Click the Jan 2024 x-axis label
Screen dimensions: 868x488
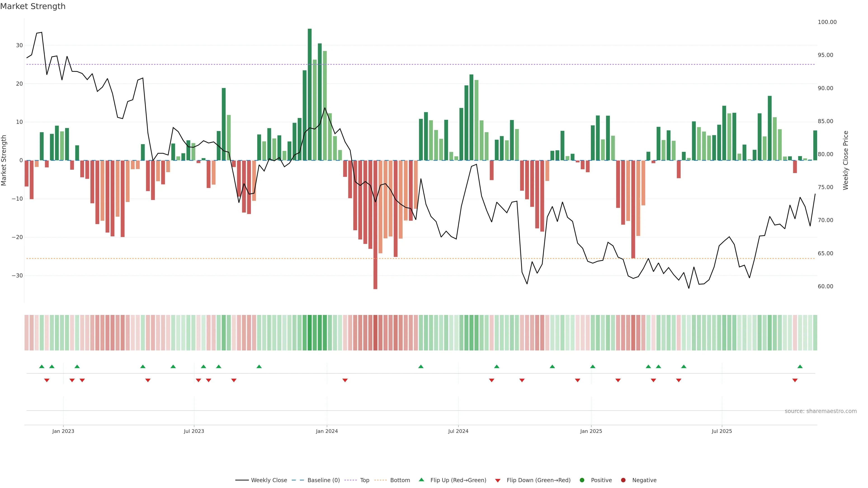[326, 431]
